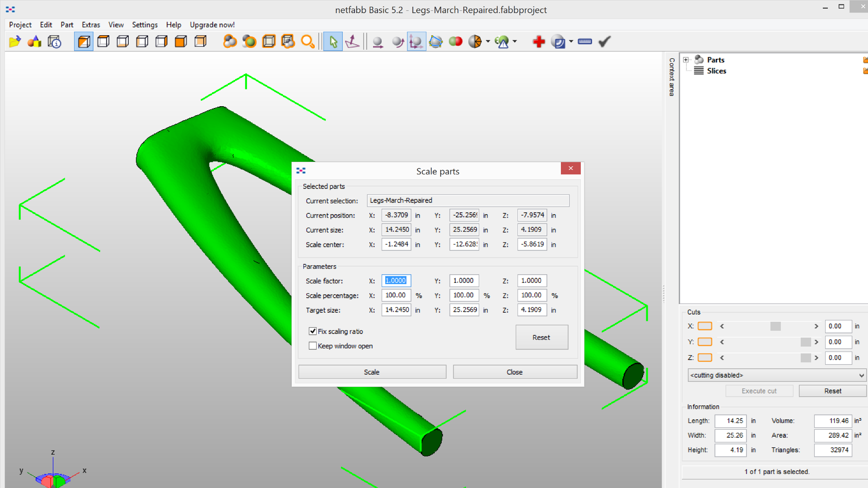The width and height of the screenshot is (868, 488).
Task: Click the Execute cut button
Action: click(x=759, y=391)
